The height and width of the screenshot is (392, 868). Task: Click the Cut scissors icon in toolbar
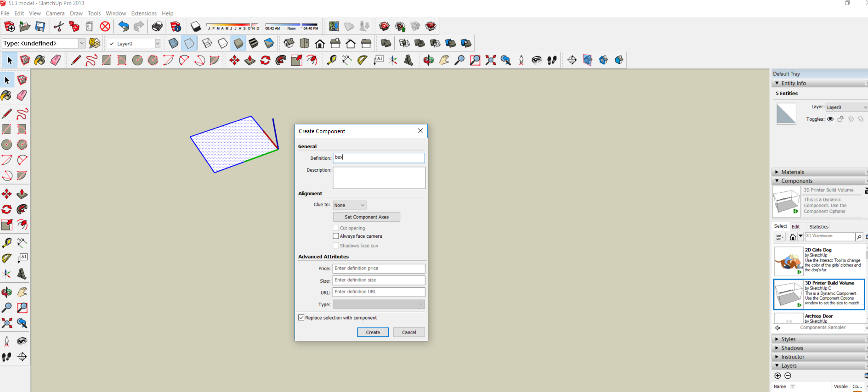pyautogui.click(x=58, y=27)
